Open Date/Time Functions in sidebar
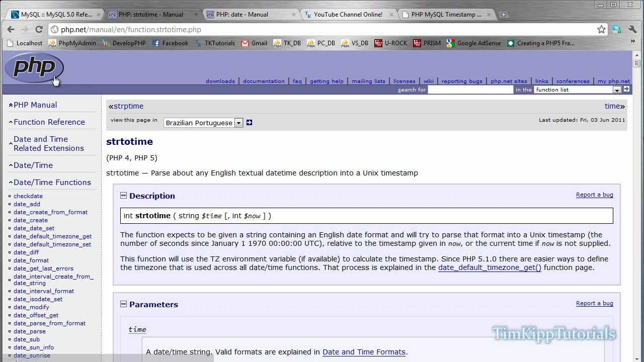The image size is (644, 362). coord(52,183)
